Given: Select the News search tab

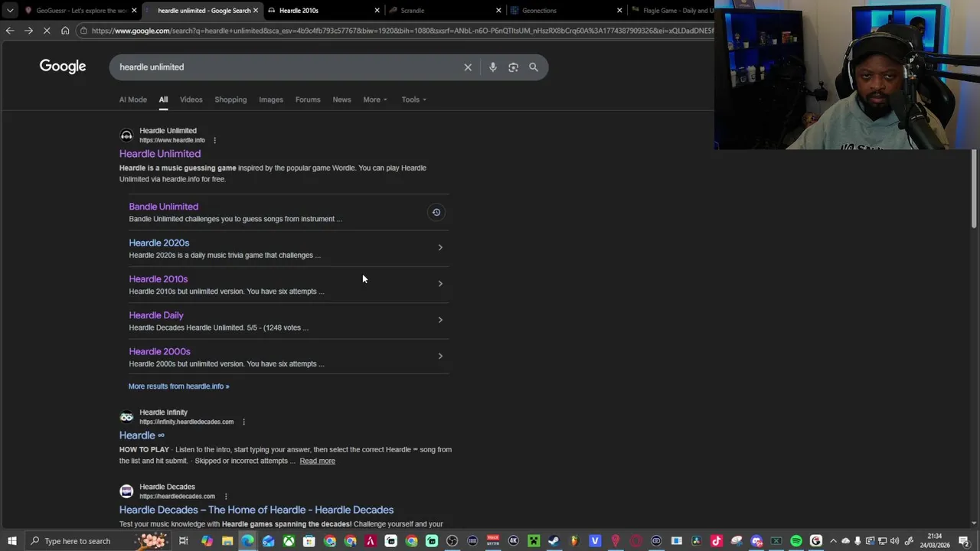Looking at the screenshot, I should point(341,99).
